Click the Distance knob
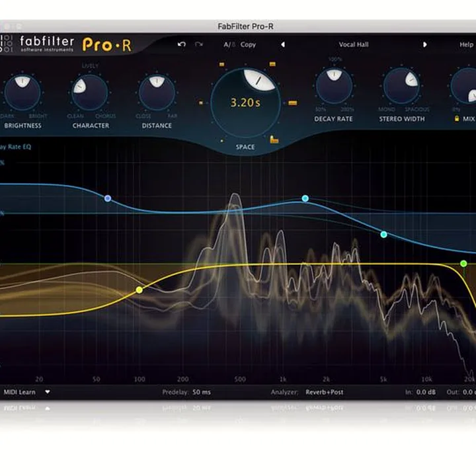 157,93
